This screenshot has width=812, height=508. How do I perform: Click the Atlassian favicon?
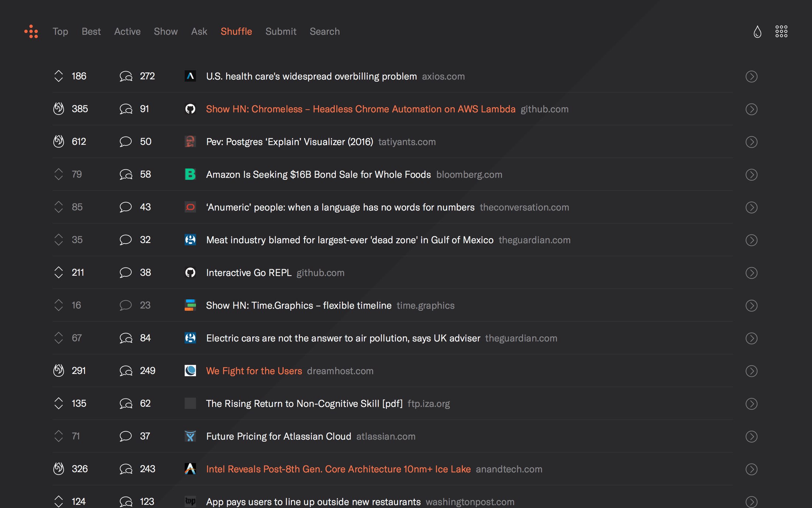pos(190,436)
